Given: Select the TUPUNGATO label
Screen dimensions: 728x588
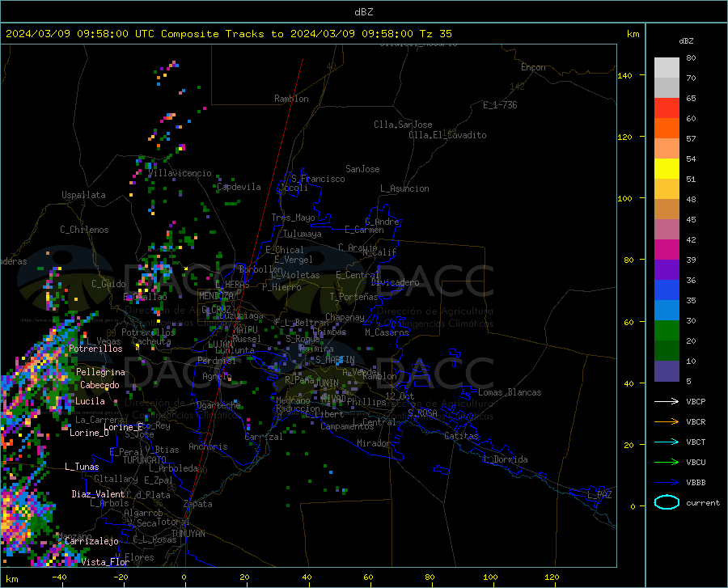Looking at the screenshot, I should 145,460.
